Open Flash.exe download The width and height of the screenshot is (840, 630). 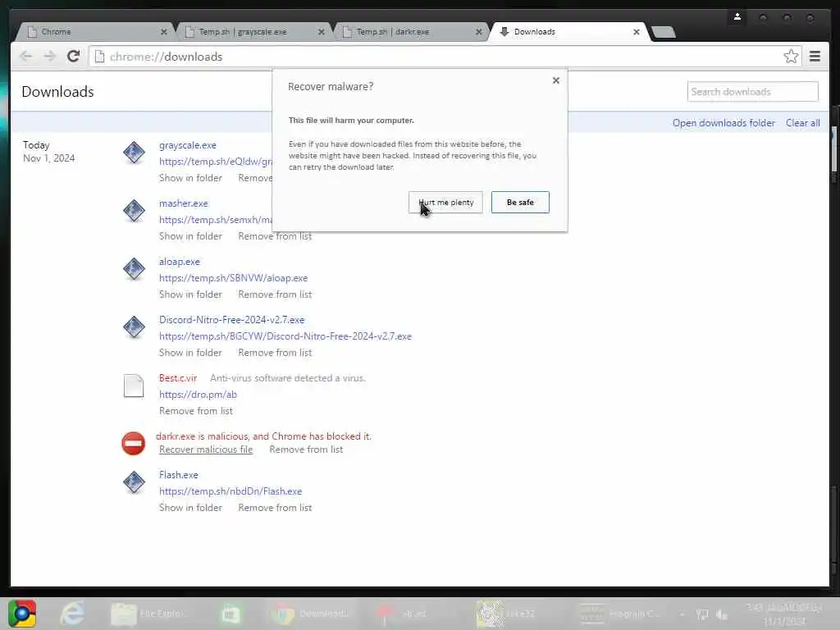point(178,475)
